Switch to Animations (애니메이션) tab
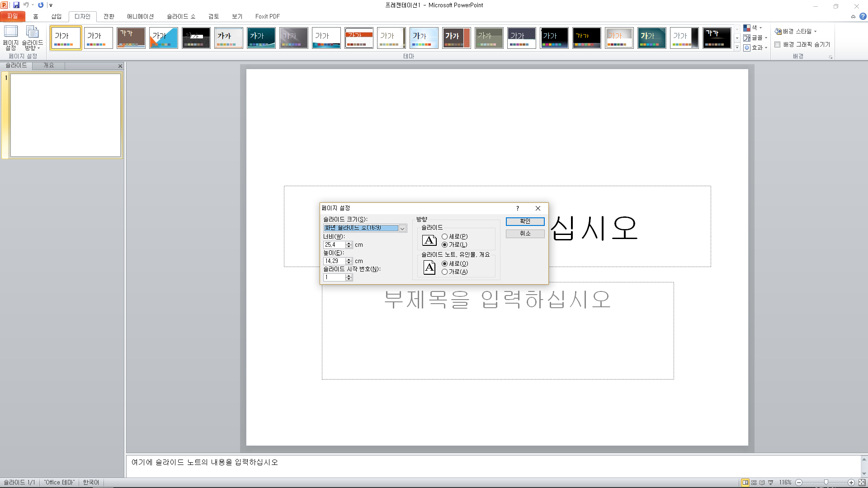This screenshot has width=868, height=488. coord(140,16)
